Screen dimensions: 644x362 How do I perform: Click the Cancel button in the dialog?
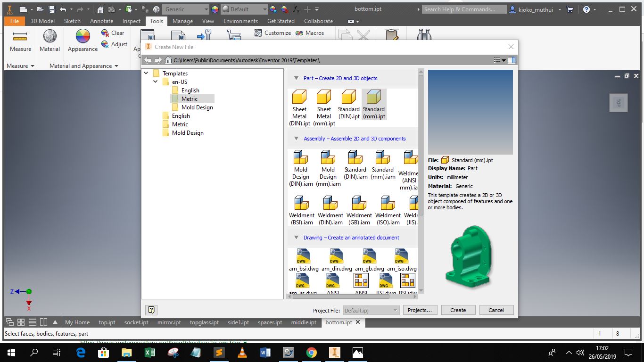(x=496, y=310)
